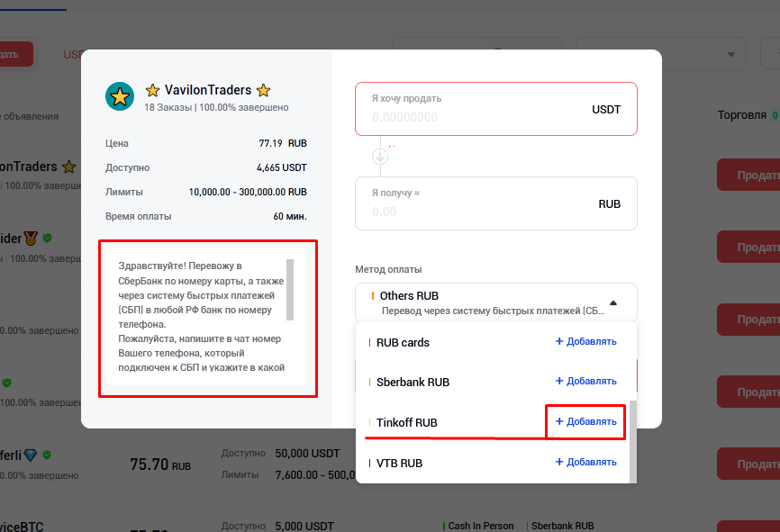Click the 'Торговля' column header
Image resolution: width=780 pixels, height=532 pixels.
[x=741, y=115]
